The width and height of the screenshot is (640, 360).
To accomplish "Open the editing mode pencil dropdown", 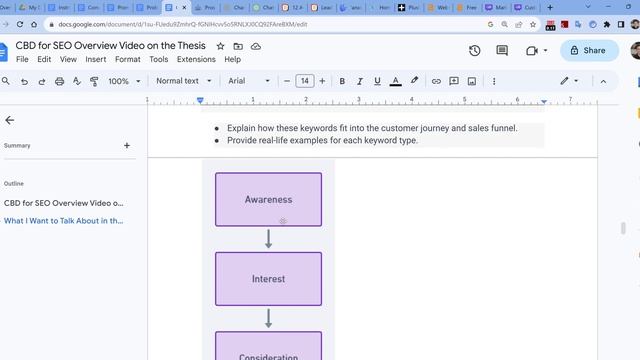I will [569, 81].
